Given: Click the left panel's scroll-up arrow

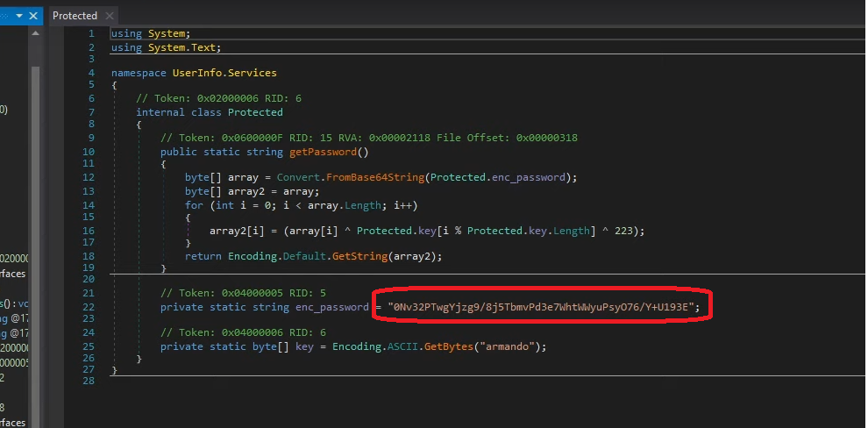Looking at the screenshot, I should 35,34.
